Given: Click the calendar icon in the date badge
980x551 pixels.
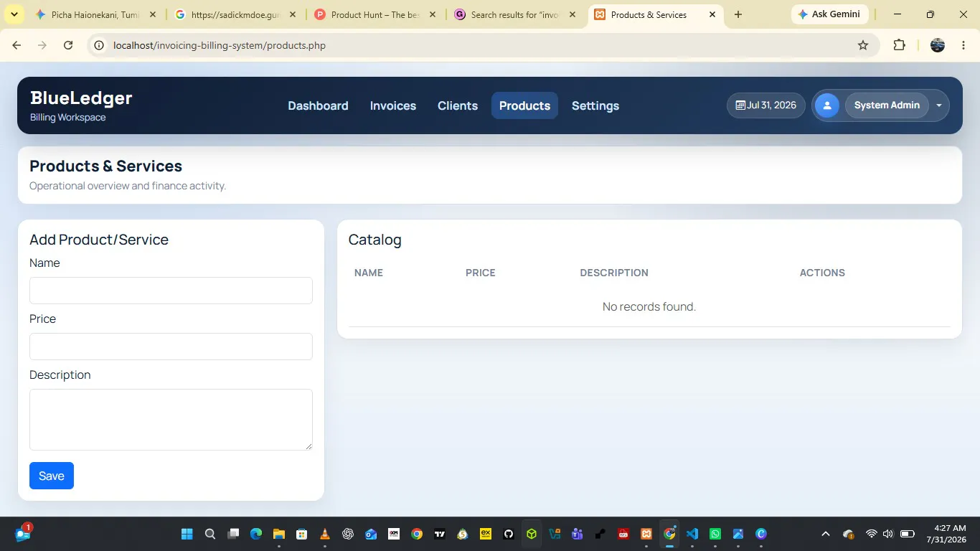Looking at the screenshot, I should coord(740,105).
